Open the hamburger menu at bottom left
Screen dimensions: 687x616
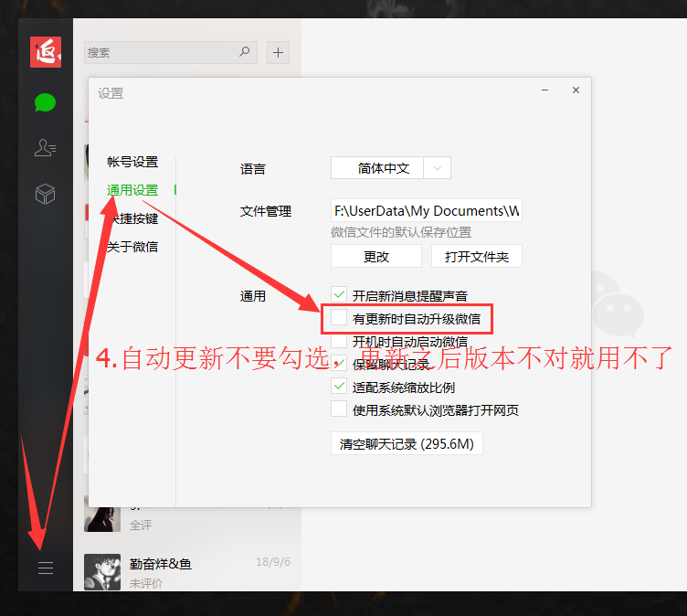point(45,568)
